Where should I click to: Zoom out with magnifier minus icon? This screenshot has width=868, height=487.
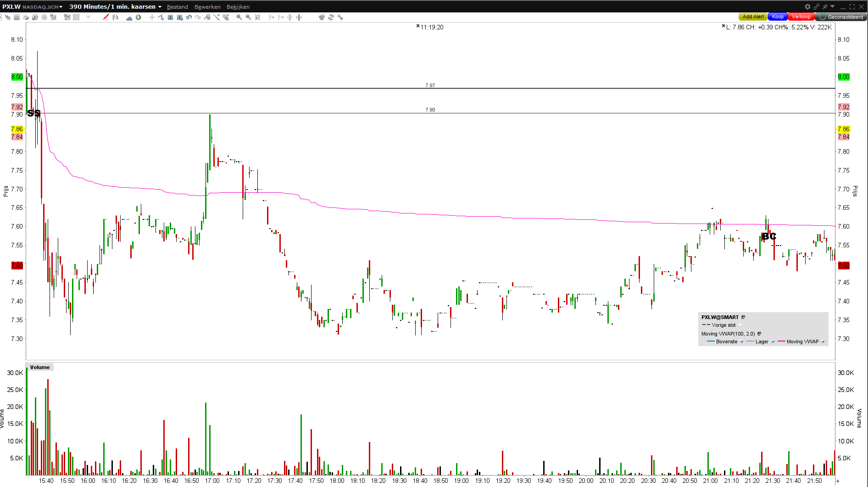[x=248, y=17]
